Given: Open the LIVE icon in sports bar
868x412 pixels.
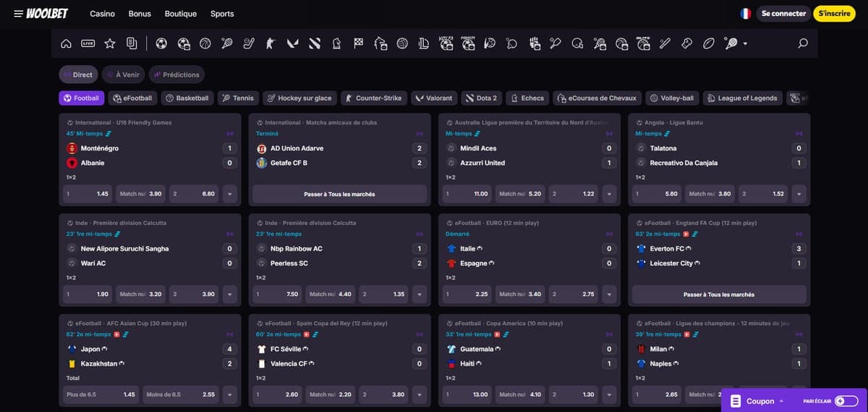Looking at the screenshot, I should pyautogui.click(x=88, y=43).
